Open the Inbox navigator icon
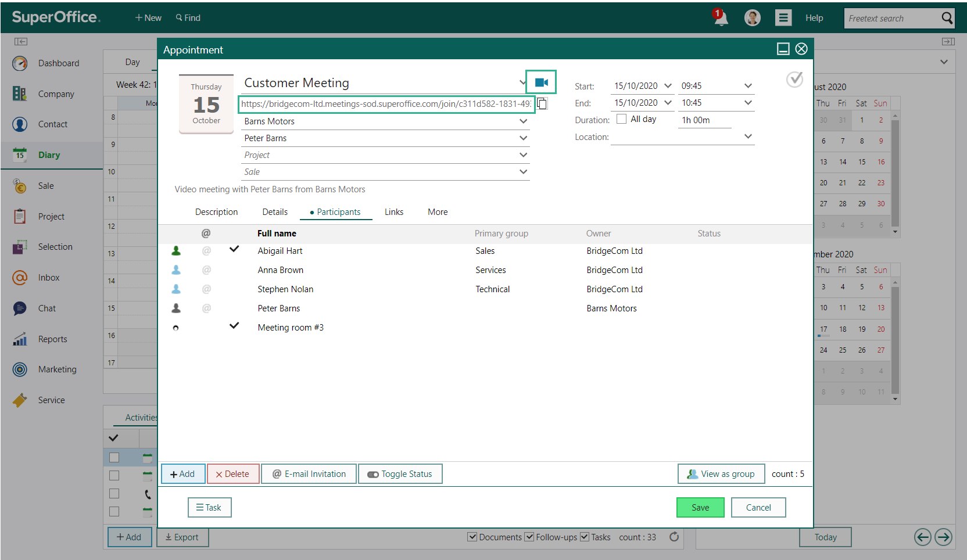Image resolution: width=967 pixels, height=560 pixels. [x=20, y=278]
